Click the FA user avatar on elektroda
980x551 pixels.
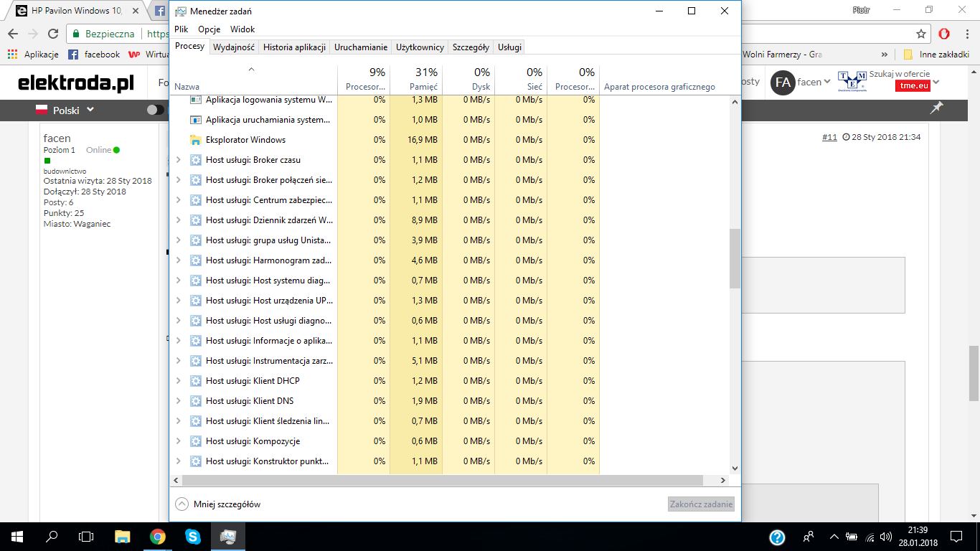click(x=783, y=83)
